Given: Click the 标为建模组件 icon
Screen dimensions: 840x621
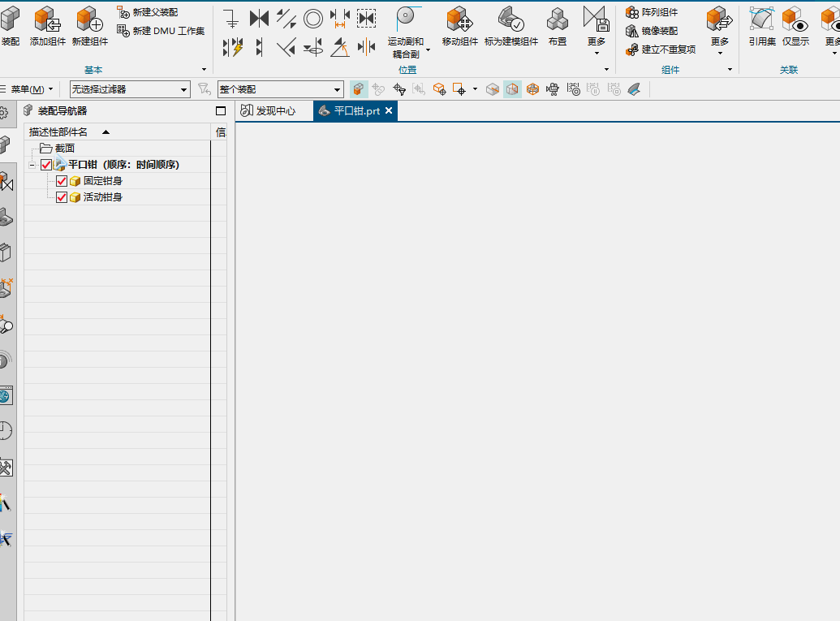Looking at the screenshot, I should [510, 20].
